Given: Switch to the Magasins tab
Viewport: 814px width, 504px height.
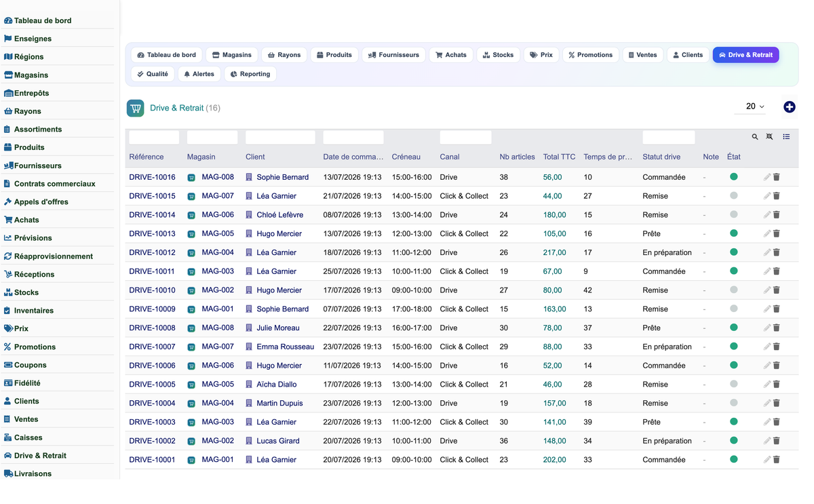Looking at the screenshot, I should coord(232,55).
